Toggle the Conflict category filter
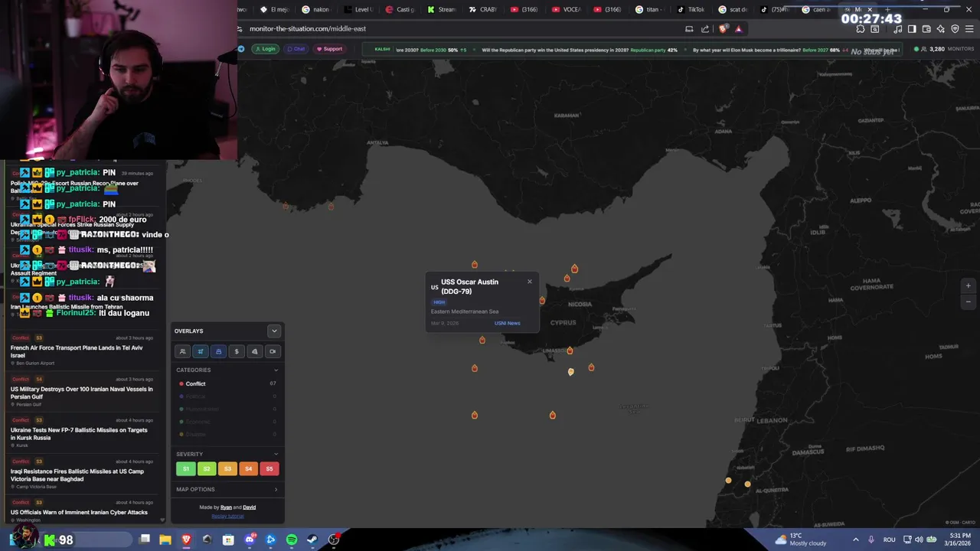Image resolution: width=980 pixels, height=551 pixels. (x=227, y=383)
